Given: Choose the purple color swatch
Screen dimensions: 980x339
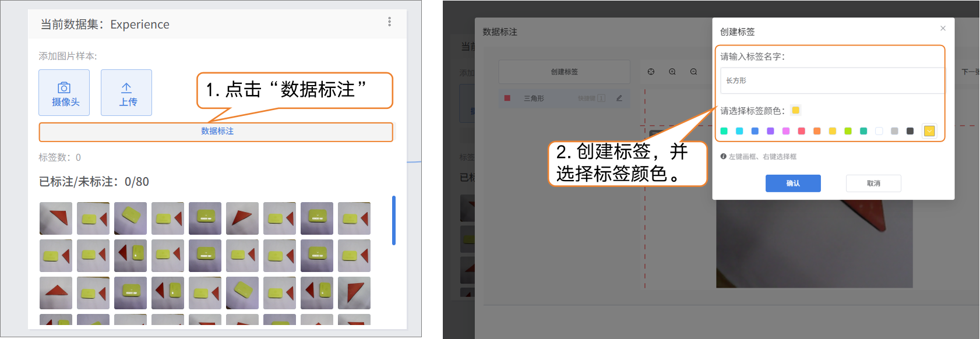Looking at the screenshot, I should click(x=770, y=131).
